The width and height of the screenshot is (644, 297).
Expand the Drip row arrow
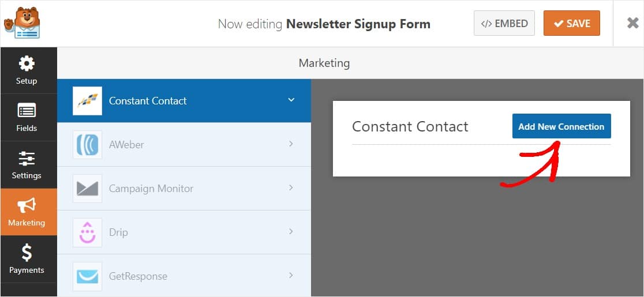point(291,231)
